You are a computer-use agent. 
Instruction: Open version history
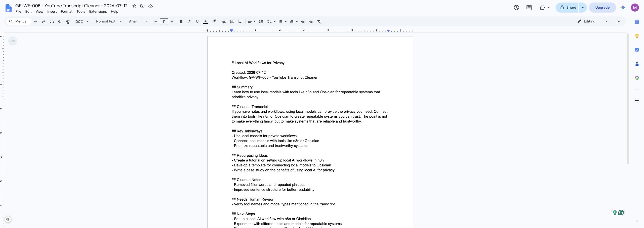click(516, 8)
